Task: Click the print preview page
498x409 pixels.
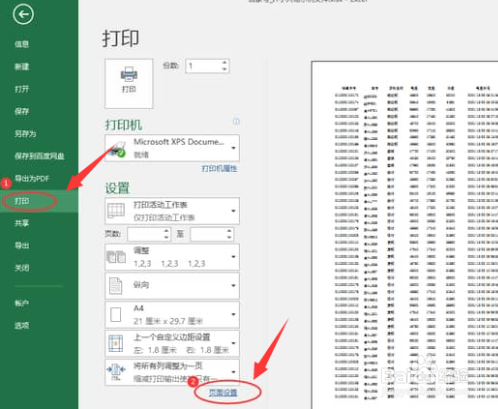Action: click(x=405, y=235)
